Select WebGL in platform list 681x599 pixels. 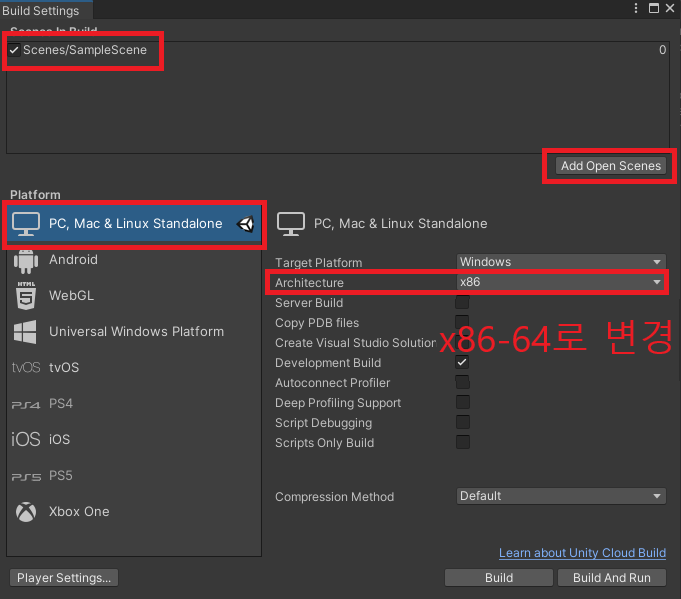click(x=72, y=296)
